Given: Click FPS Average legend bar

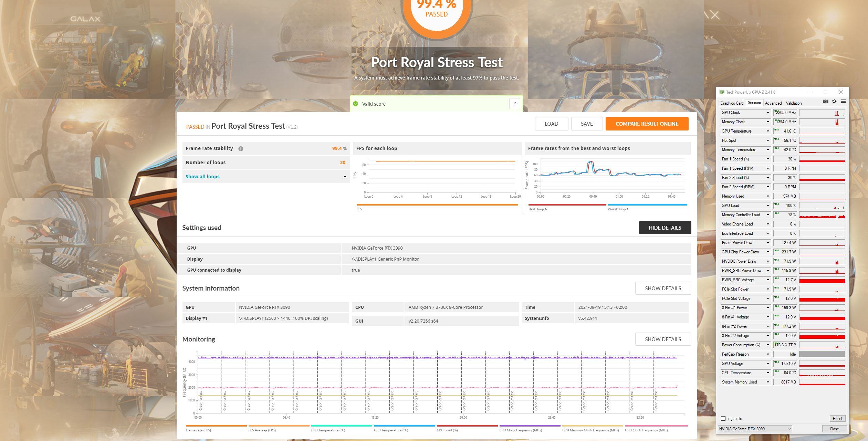Looking at the screenshot, I should tap(279, 426).
